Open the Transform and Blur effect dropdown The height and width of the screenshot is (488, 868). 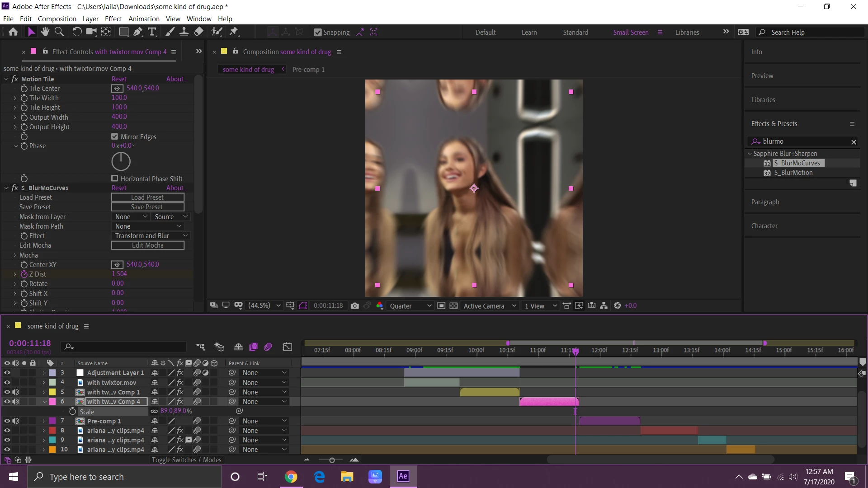pyautogui.click(x=150, y=236)
